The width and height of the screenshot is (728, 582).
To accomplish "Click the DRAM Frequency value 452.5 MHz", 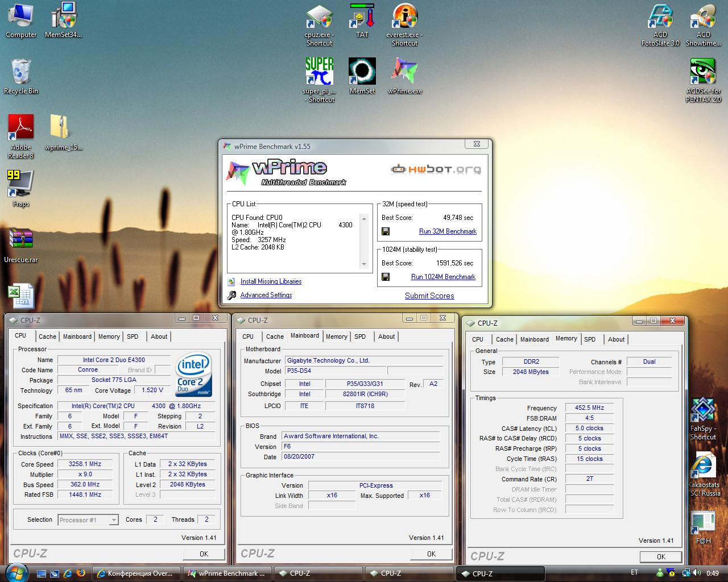I will pyautogui.click(x=589, y=408).
